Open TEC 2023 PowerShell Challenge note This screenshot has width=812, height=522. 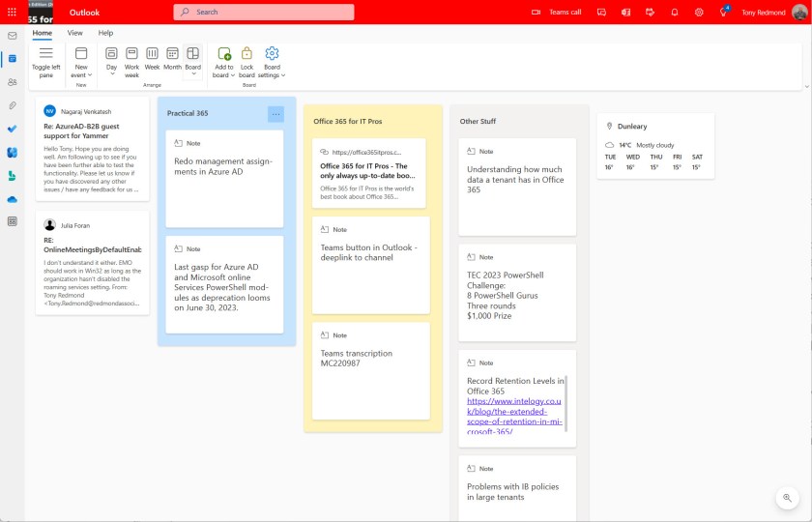517,293
